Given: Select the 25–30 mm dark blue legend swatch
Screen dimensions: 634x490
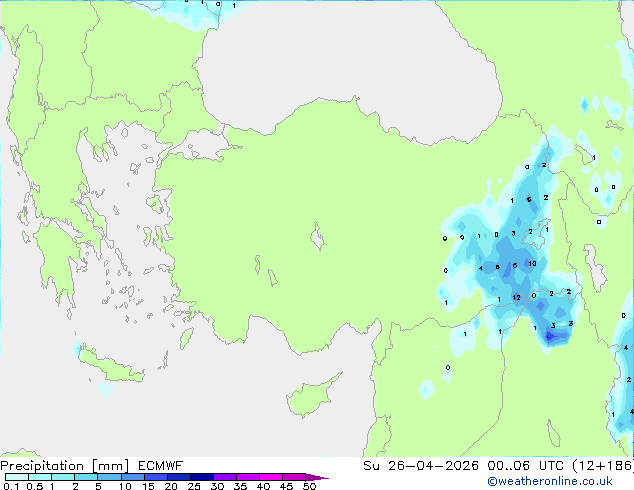Looking at the screenshot, I should pyautogui.click(x=201, y=477).
